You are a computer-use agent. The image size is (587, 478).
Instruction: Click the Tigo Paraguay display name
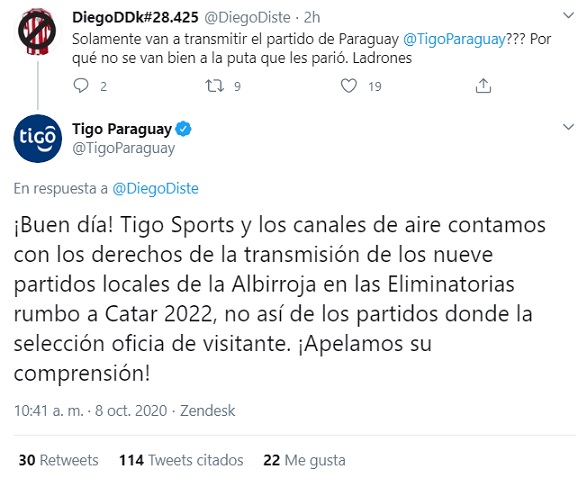(122, 129)
